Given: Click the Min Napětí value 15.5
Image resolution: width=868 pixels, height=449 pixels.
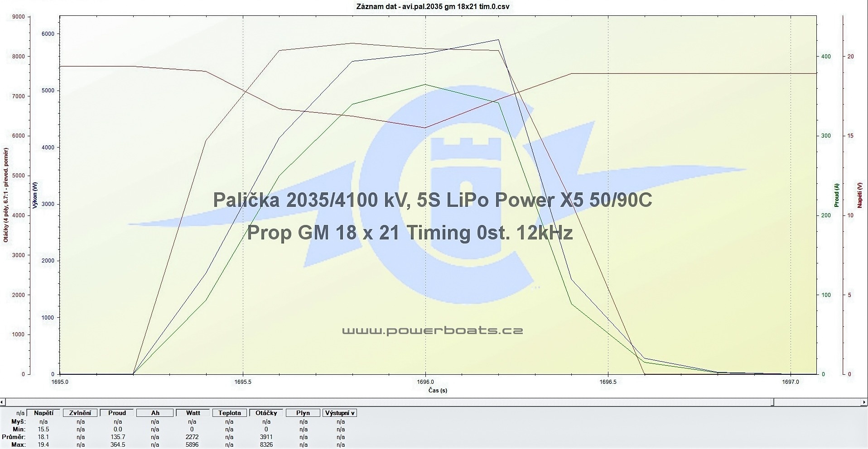Looking at the screenshot, I should click(44, 429).
